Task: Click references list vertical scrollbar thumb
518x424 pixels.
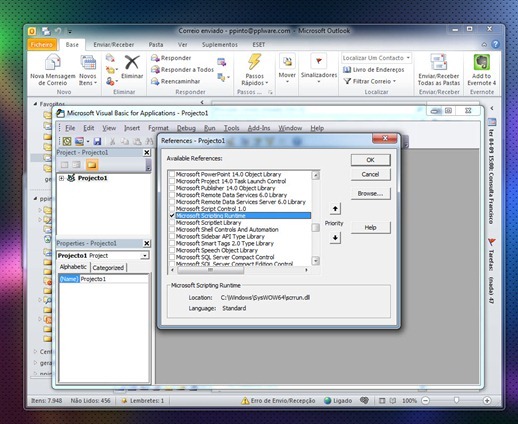Action: point(315,228)
